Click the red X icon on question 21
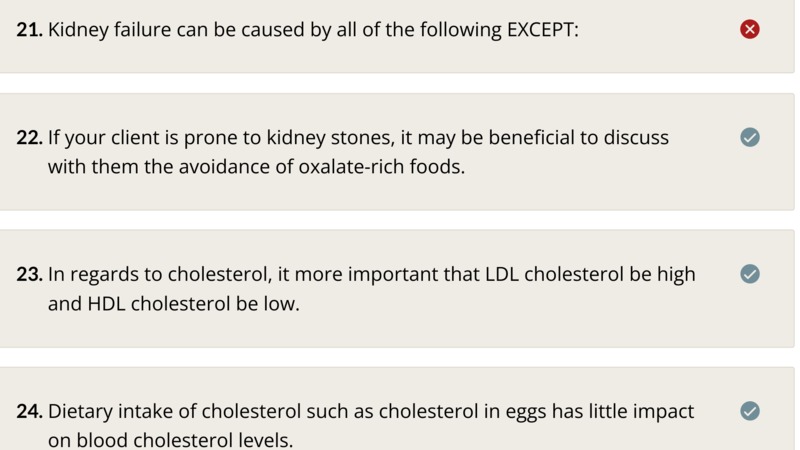Viewport: 800px width, 450px height. coord(749,29)
